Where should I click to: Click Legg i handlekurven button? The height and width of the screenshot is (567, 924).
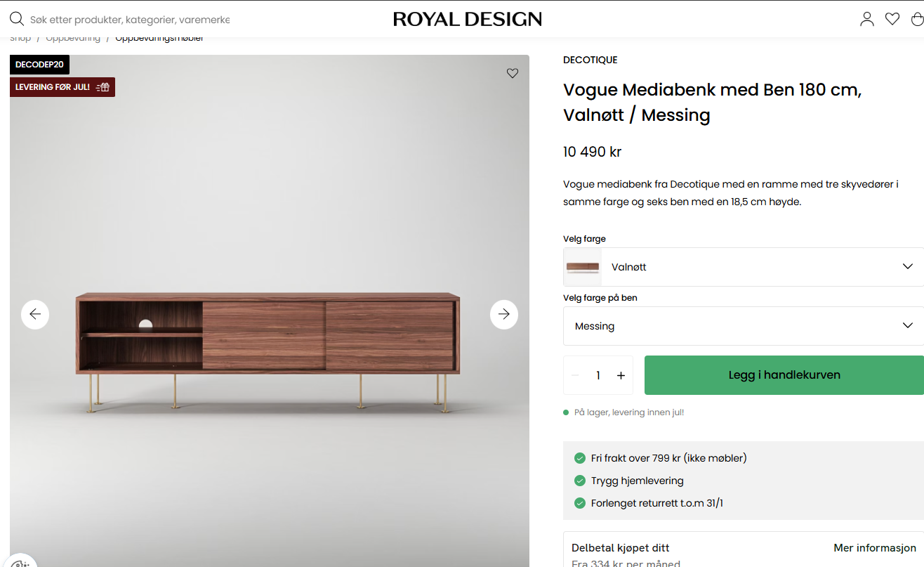pos(784,375)
